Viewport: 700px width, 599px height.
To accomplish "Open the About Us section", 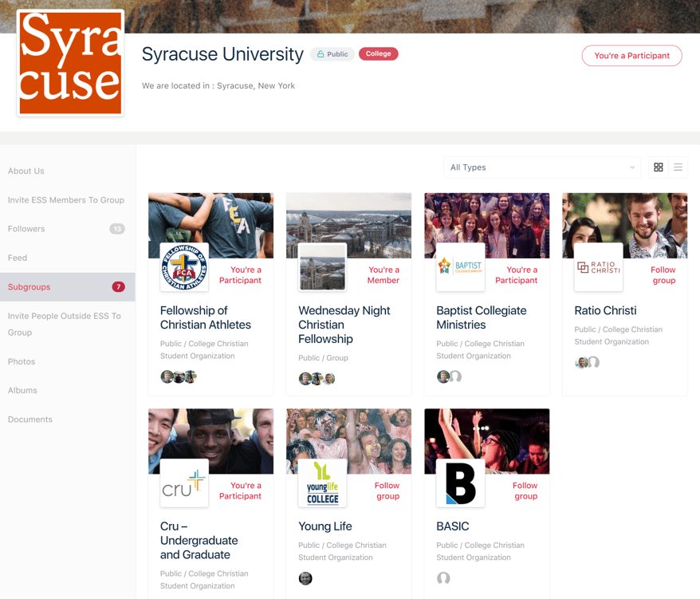I will point(26,171).
